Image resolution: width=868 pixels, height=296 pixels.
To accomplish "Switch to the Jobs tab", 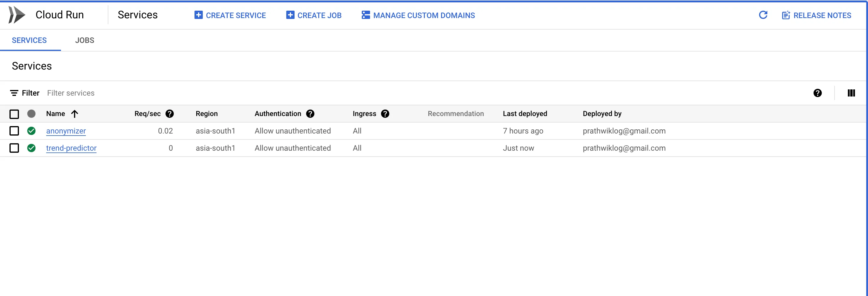I will [x=85, y=41].
